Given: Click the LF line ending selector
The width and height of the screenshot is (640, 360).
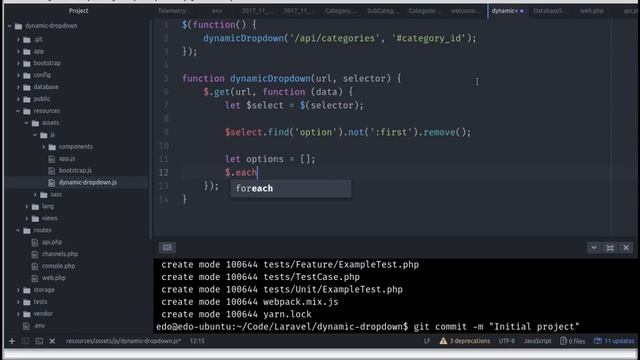Looking at the screenshot, I should 427,341.
